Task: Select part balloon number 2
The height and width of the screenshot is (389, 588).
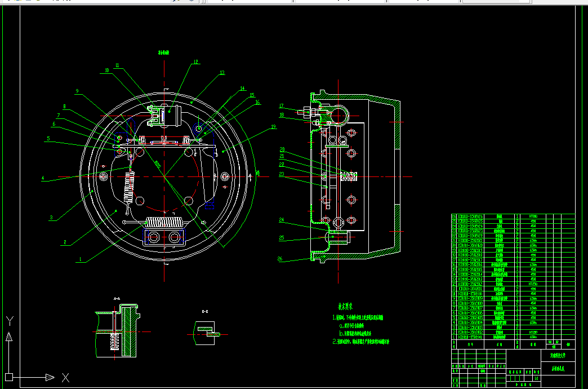Action: pyautogui.click(x=65, y=242)
